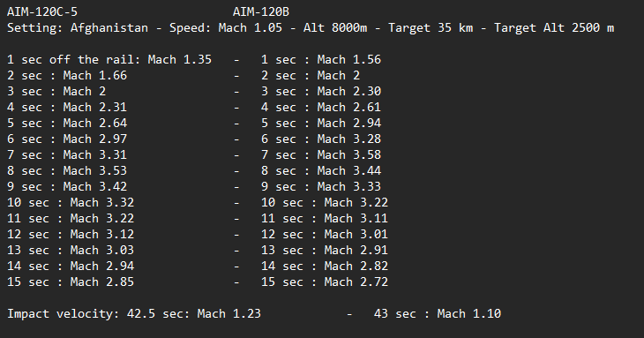This screenshot has height=338, width=644.
Task: Click the '13 sec : Mach 3.03' line
Action: pos(71,251)
